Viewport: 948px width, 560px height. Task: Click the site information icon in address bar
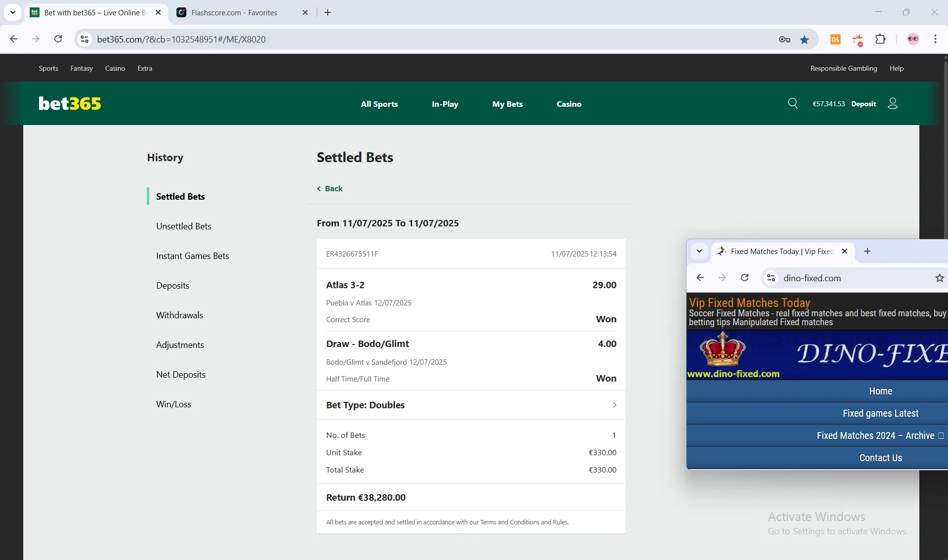tap(85, 39)
